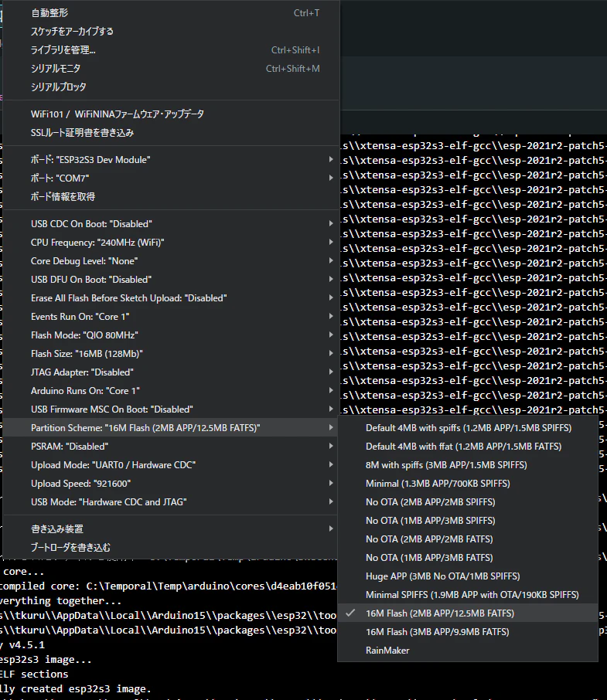The width and height of the screenshot is (607, 700).
Task: Expand USB CDC On Boot submenu
Action: [x=171, y=223]
